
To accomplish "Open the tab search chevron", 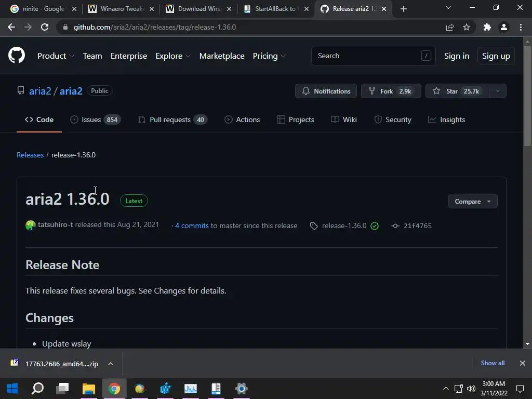I will pos(448,7).
